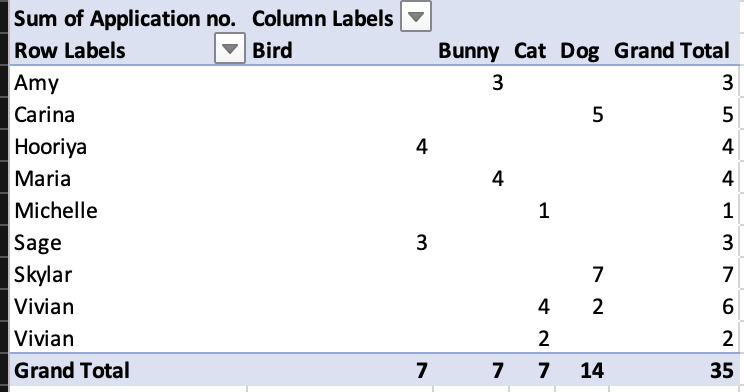
Task: Select the Amy row label
Action: coord(37,83)
